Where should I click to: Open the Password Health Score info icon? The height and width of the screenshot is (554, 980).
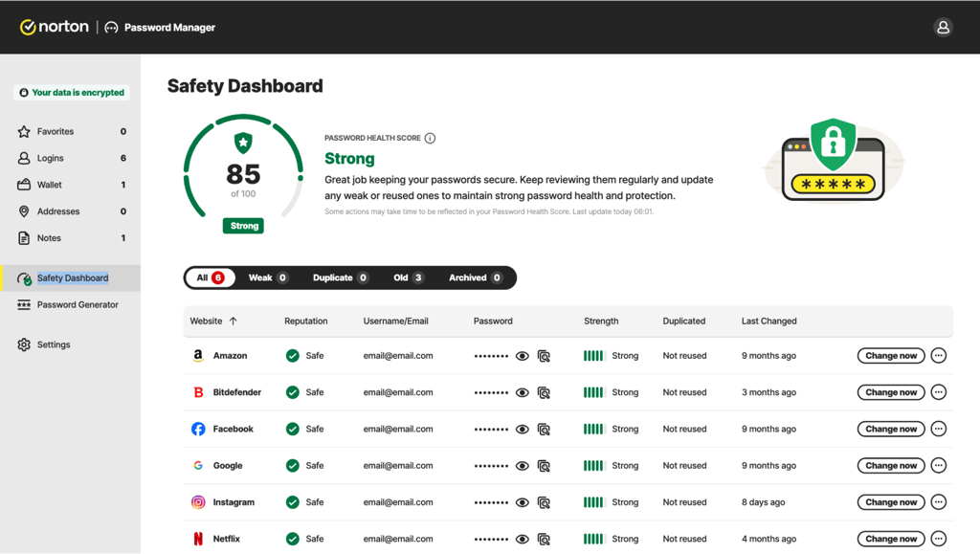[430, 138]
